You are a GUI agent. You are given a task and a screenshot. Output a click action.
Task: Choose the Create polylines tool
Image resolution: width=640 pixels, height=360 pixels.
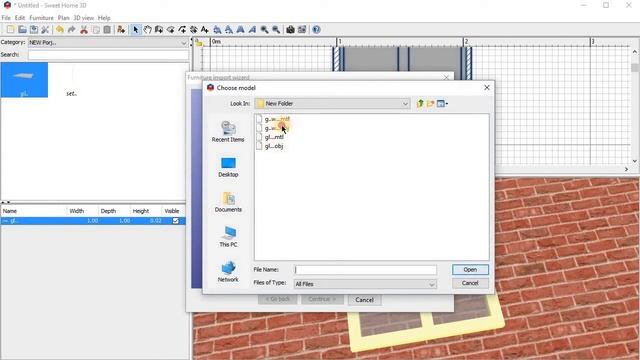182,30
